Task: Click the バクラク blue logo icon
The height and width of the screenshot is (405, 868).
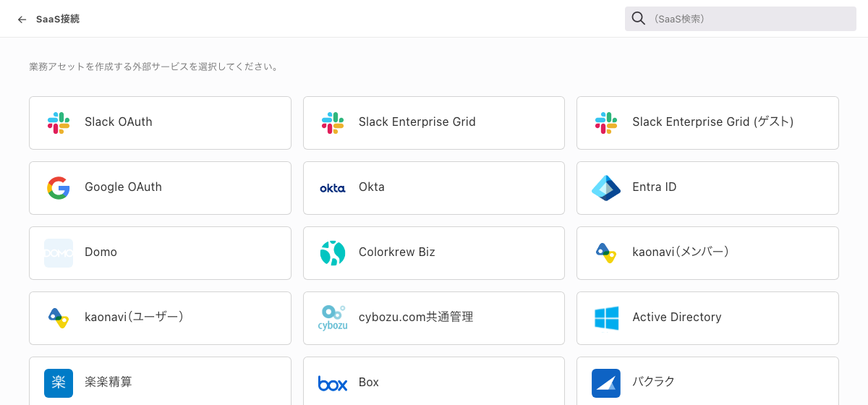Action: pos(606,383)
